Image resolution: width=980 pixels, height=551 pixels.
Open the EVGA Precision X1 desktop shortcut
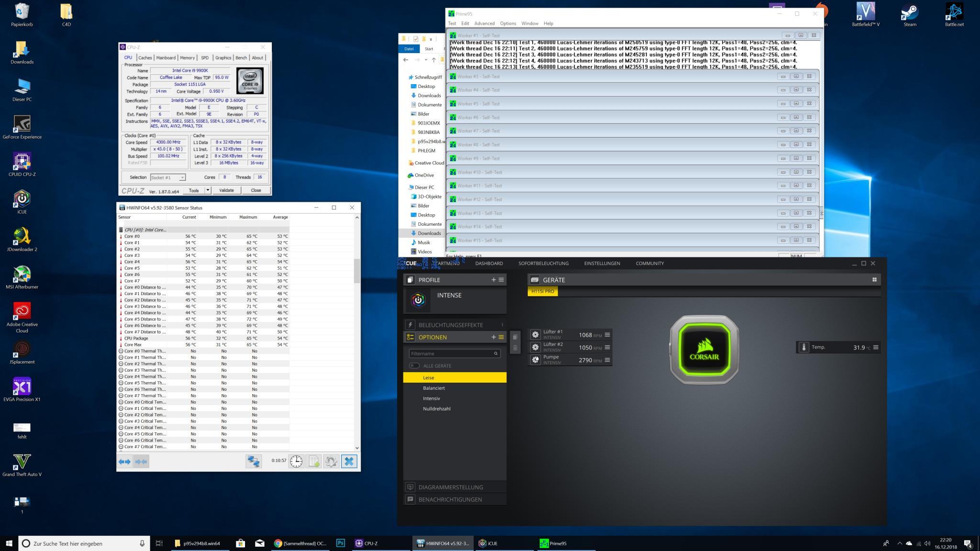(22, 390)
